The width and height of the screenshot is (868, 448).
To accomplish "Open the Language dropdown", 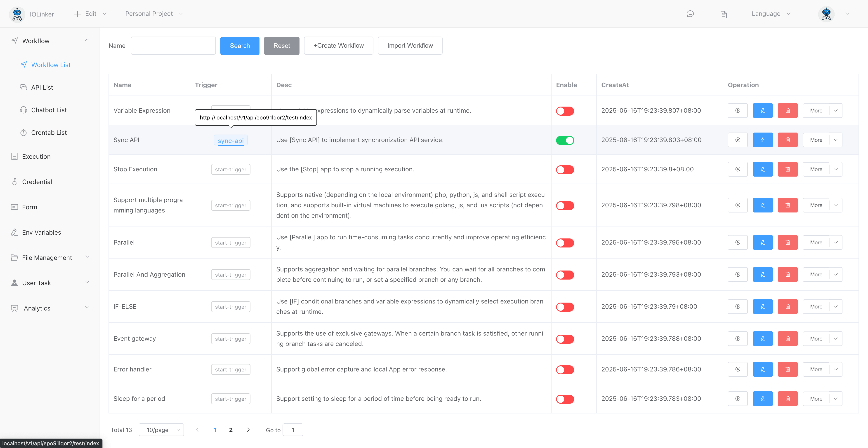I will pos(771,14).
